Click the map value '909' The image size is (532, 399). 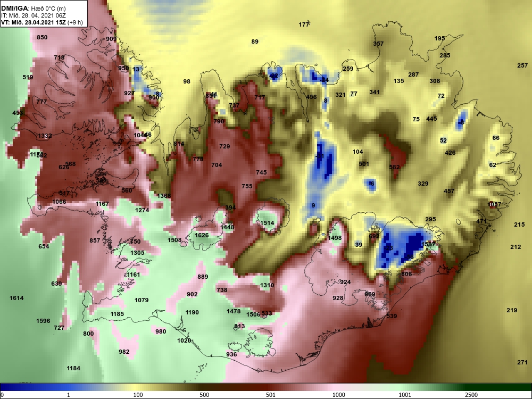point(111,39)
